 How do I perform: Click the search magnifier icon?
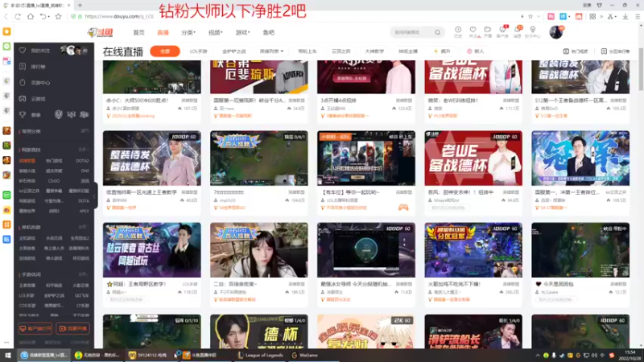click(x=437, y=32)
